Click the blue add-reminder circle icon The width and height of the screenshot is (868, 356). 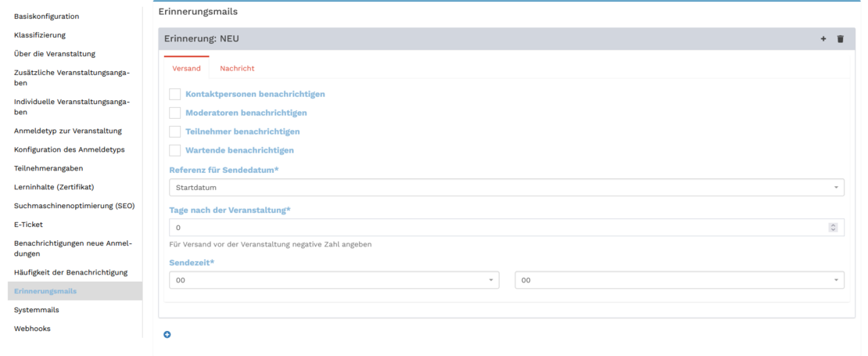167,334
